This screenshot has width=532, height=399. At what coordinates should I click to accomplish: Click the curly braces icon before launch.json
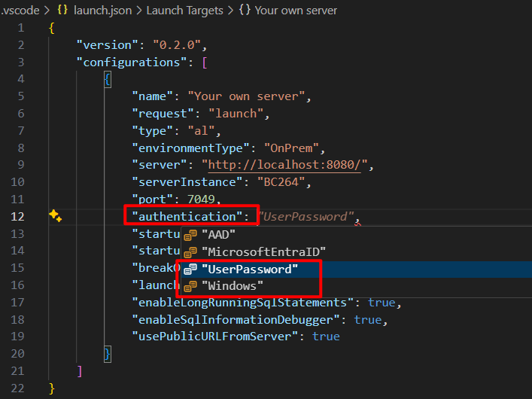tap(63, 11)
